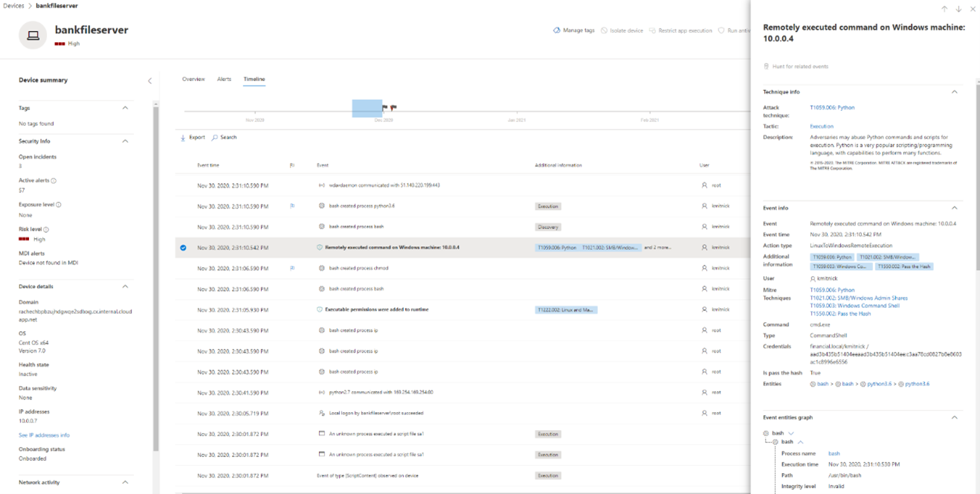Go to next event using down arrow

point(958,8)
